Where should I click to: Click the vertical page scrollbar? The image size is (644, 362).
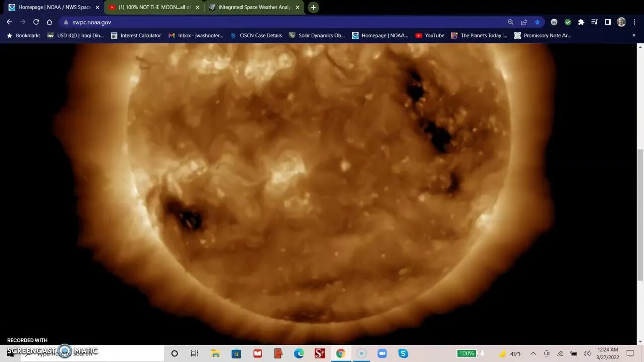click(x=640, y=215)
